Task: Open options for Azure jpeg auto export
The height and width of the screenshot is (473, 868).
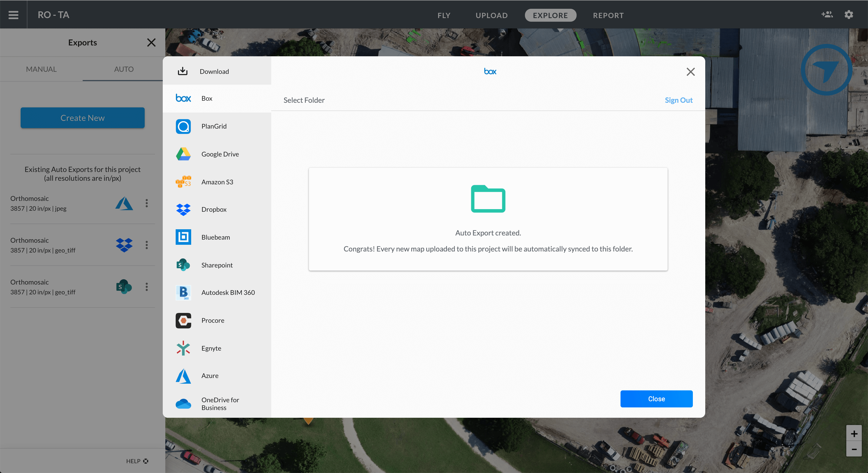Action: pos(146,203)
